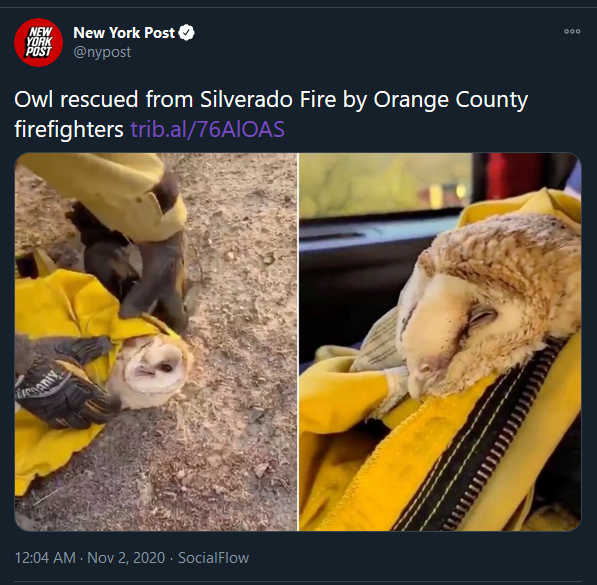Image resolution: width=597 pixels, height=585 pixels.
Task: Open the New York Post profile avatar
Action: coord(38,42)
